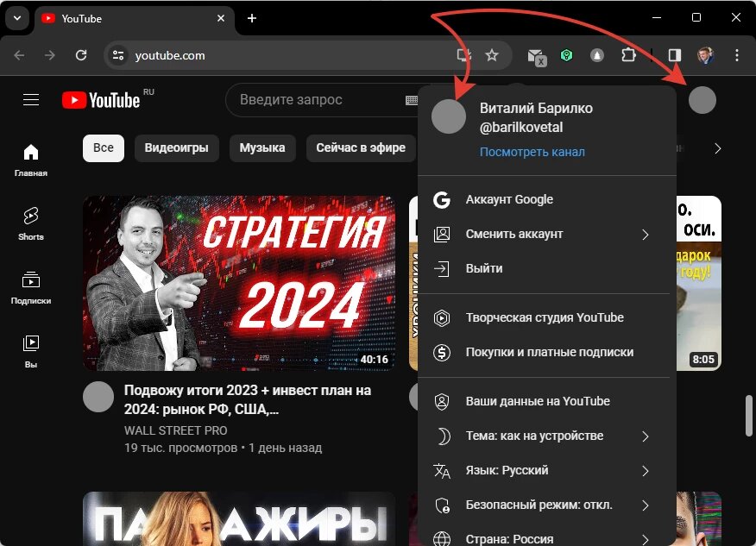Open the browser extensions puzzle icon
This screenshot has height=546, width=756.
(629, 54)
